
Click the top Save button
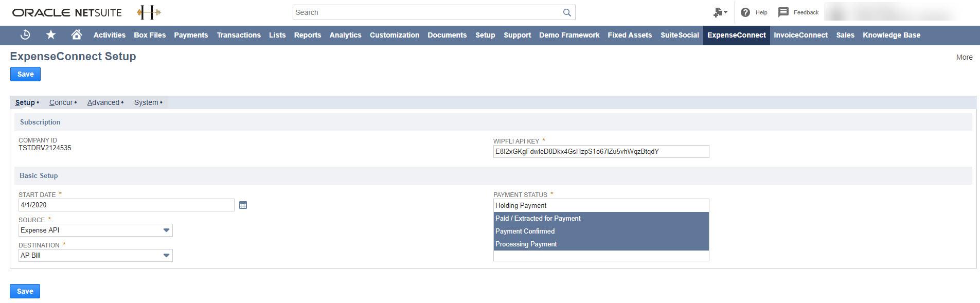[25, 74]
